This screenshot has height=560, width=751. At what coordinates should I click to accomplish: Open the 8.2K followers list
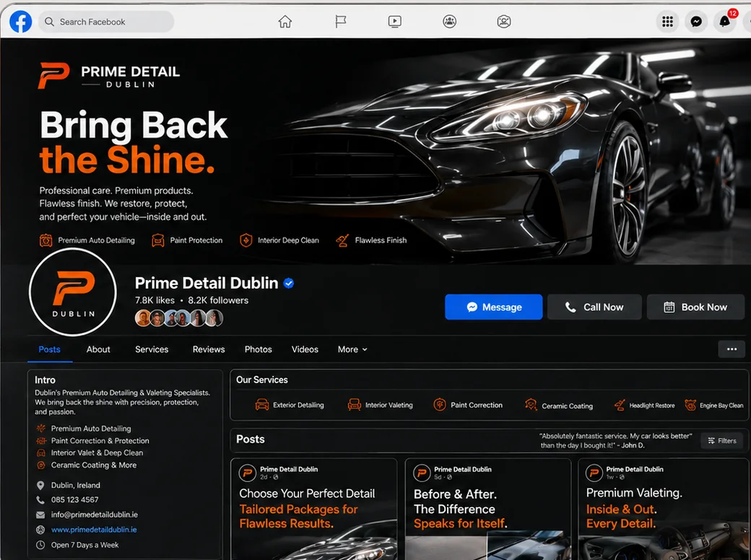(x=218, y=301)
